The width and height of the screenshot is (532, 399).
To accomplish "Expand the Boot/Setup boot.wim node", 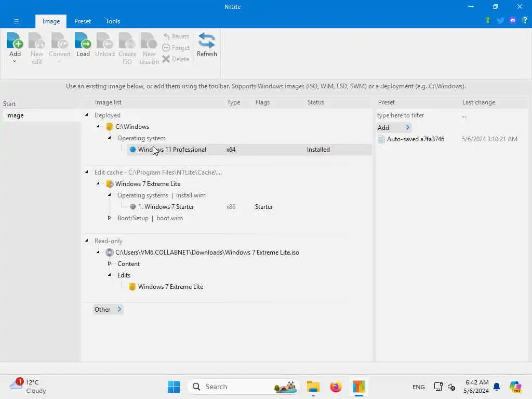I will 110,218.
